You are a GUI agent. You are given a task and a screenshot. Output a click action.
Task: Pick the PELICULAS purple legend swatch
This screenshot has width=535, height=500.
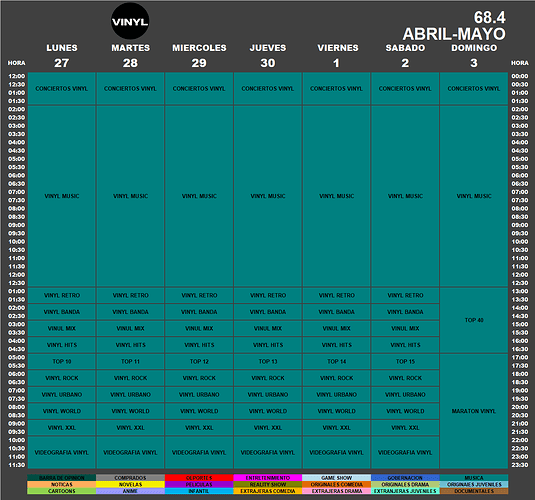click(x=199, y=484)
